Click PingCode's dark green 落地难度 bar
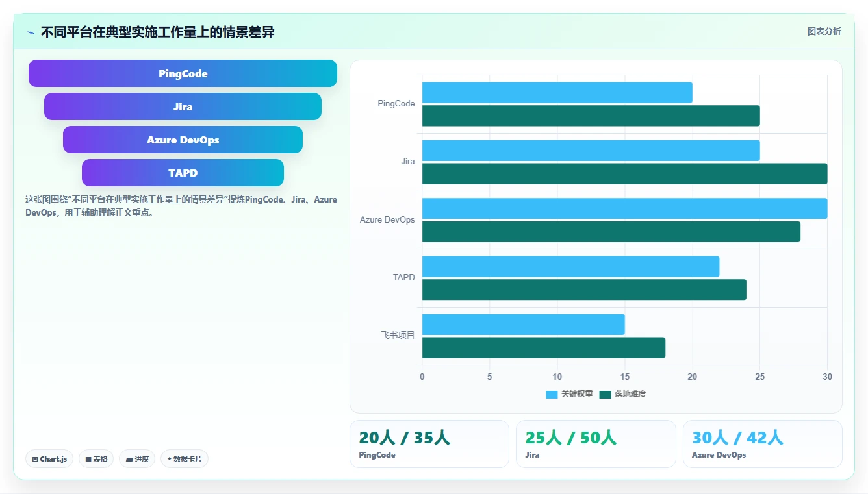Image resolution: width=868 pixels, height=494 pixels. pos(591,116)
